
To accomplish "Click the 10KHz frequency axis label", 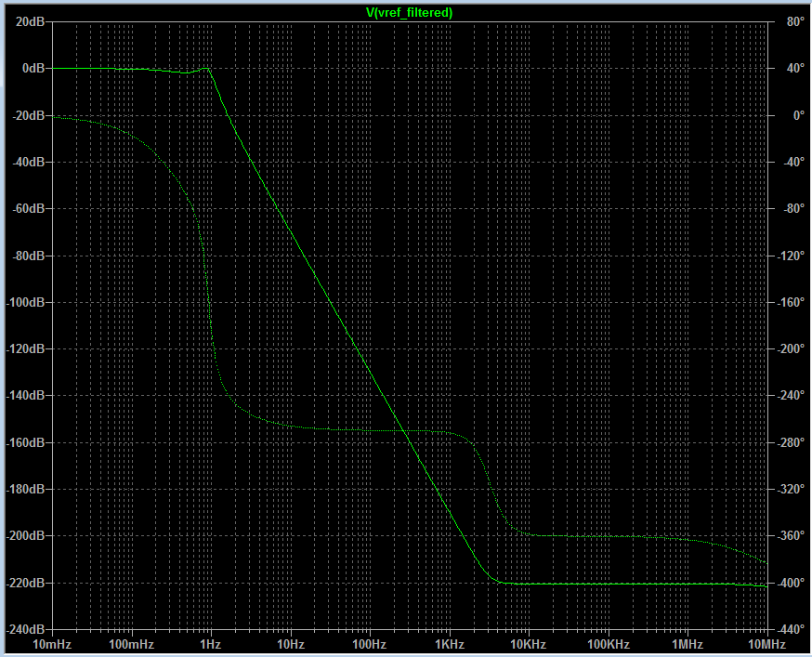I will click(529, 645).
